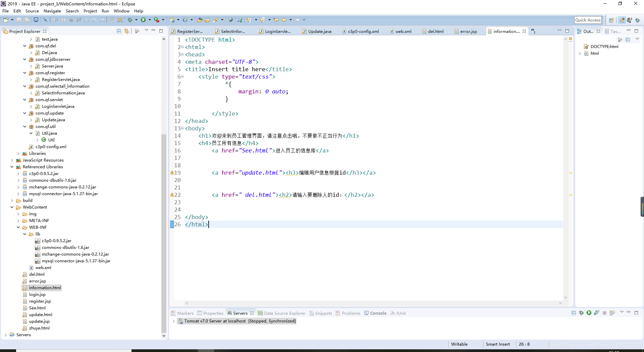The height and width of the screenshot is (352, 644).
Task: Select See.html in Project Explorer
Action: click(x=37, y=308)
